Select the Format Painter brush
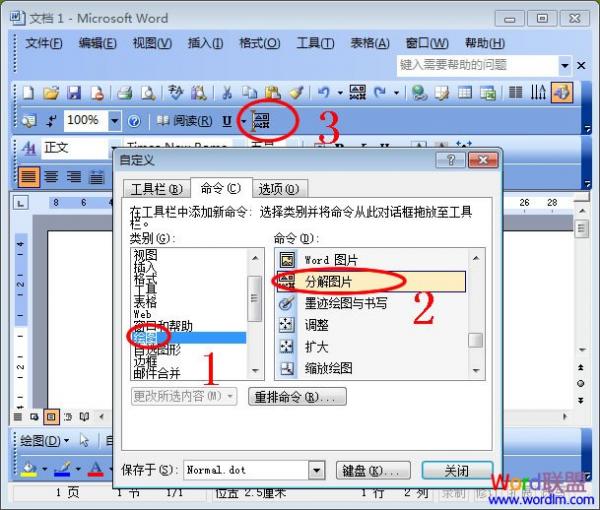This screenshot has height=510, width=600. (296, 93)
